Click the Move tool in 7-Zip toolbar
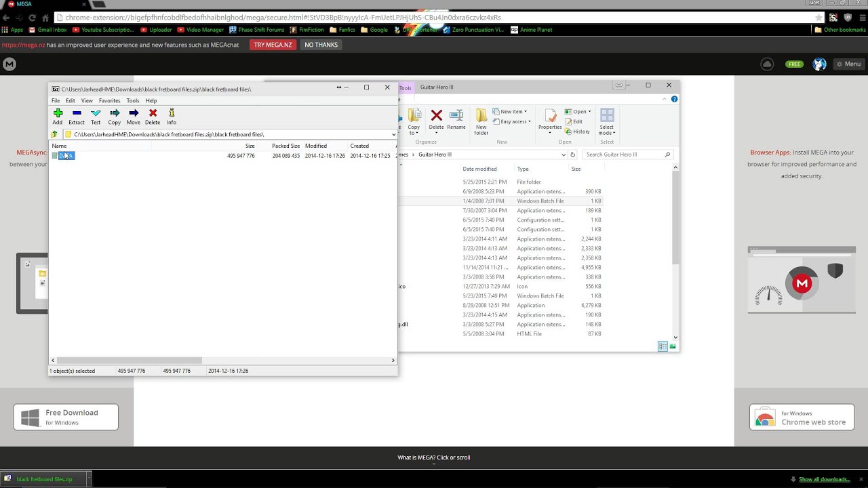Image resolution: width=868 pixels, height=488 pixels. click(134, 117)
